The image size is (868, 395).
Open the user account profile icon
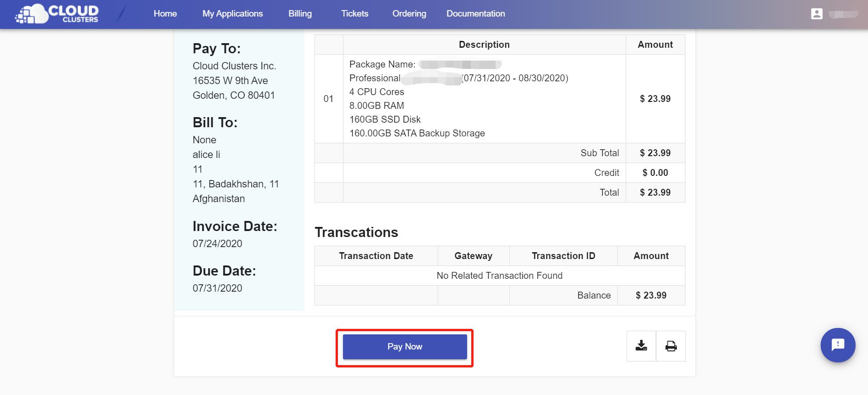(817, 14)
